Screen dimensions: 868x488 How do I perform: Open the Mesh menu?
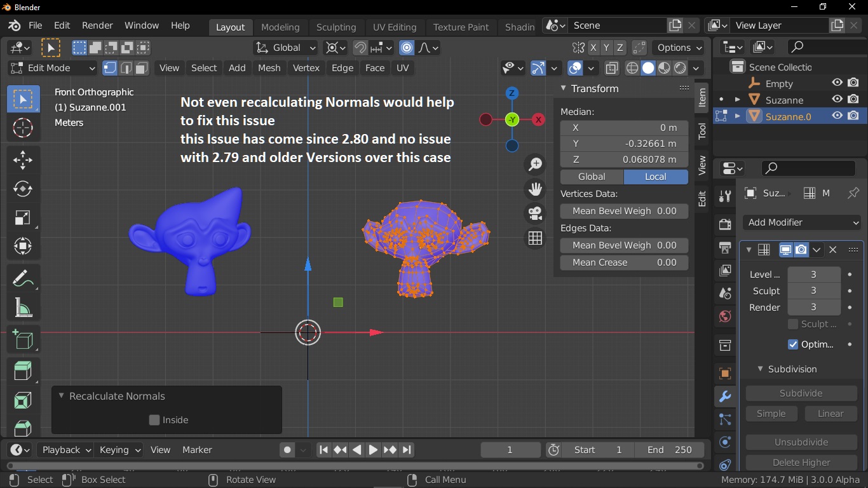(269, 68)
